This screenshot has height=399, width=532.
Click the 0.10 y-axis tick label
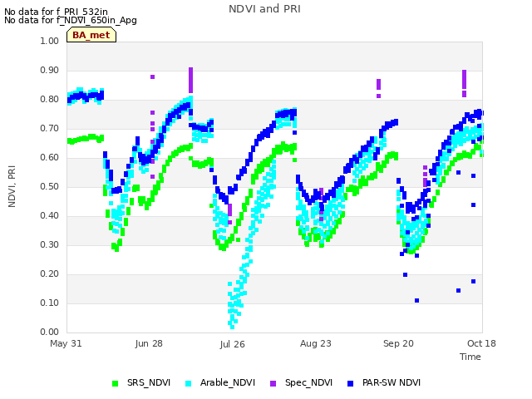pos(50,303)
